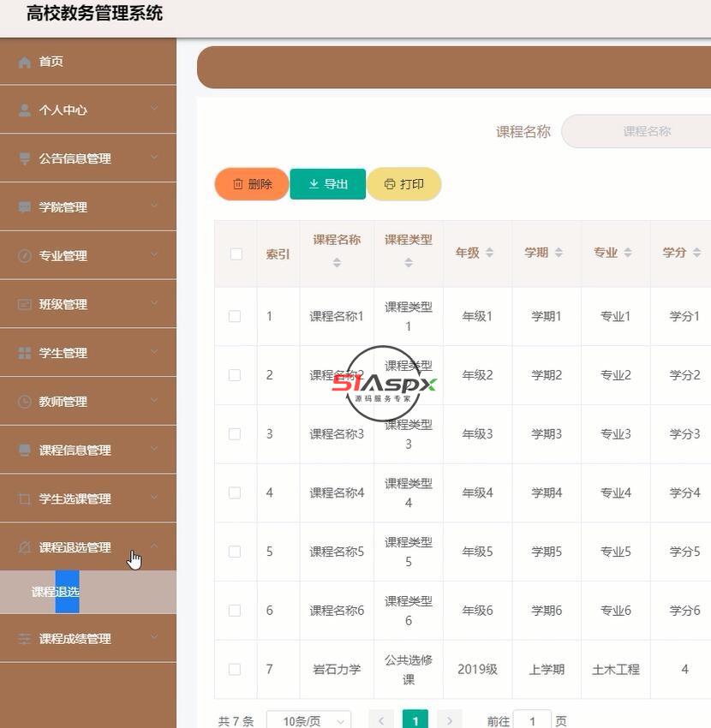Click the icon beside 课程成绩管理
The width and height of the screenshot is (711, 728).
pyautogui.click(x=25, y=639)
